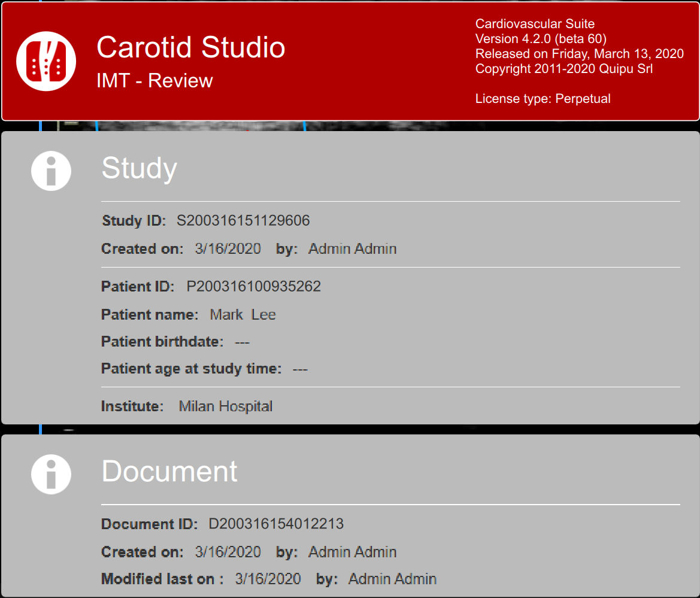Click the patient name Mark Lee
Image resolution: width=700 pixels, height=598 pixels.
click(x=243, y=315)
